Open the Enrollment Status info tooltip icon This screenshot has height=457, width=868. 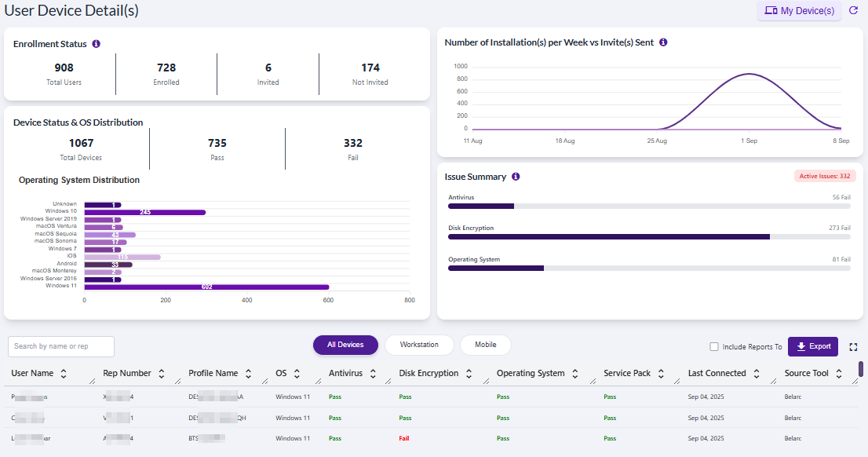click(x=96, y=44)
